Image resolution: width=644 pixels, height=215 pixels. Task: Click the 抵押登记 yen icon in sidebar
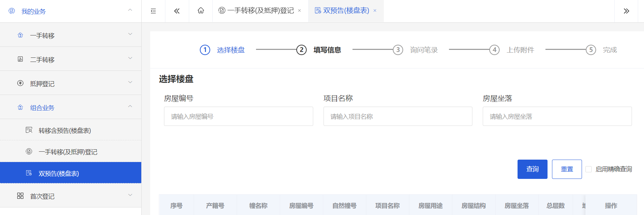coord(20,83)
